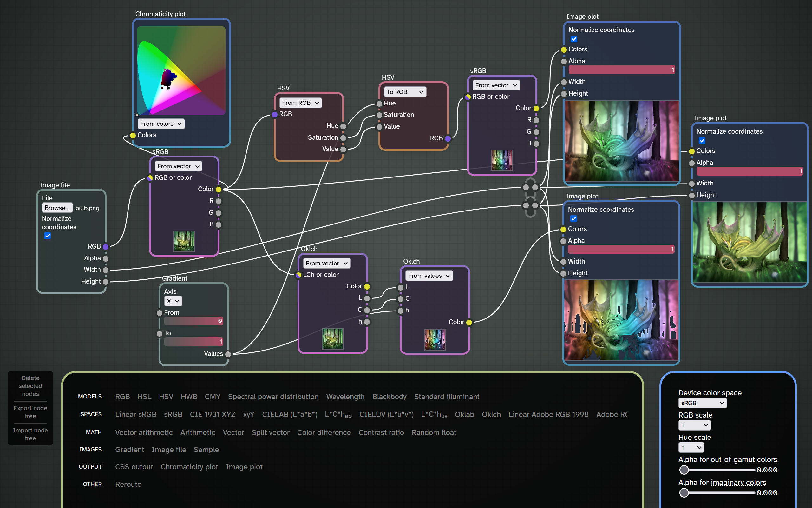Screen dimensions: 812x508
Task: Open the imaginary colors link
Action: pyautogui.click(x=738, y=483)
